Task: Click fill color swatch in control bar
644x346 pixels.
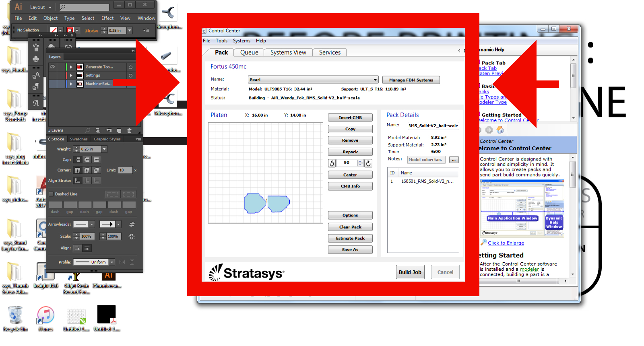Action: (54, 31)
